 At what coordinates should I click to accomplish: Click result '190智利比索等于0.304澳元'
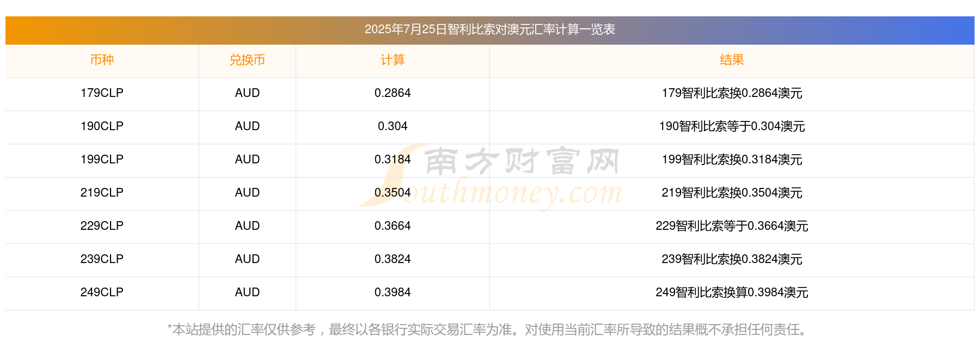[x=732, y=126]
